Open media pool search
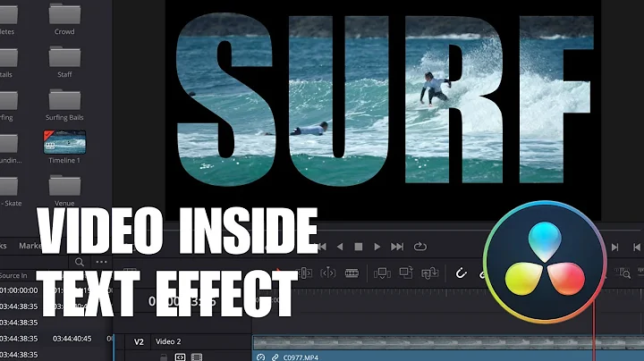This screenshot has height=361, width=644. pos(80,262)
